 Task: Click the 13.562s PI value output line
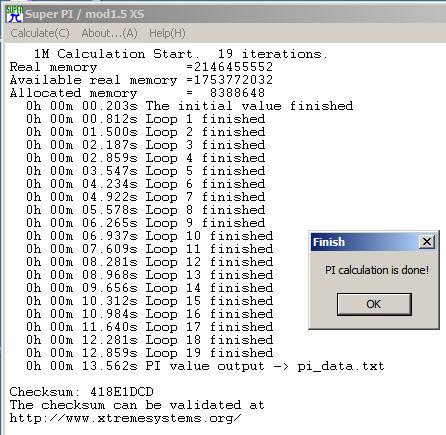(205, 366)
